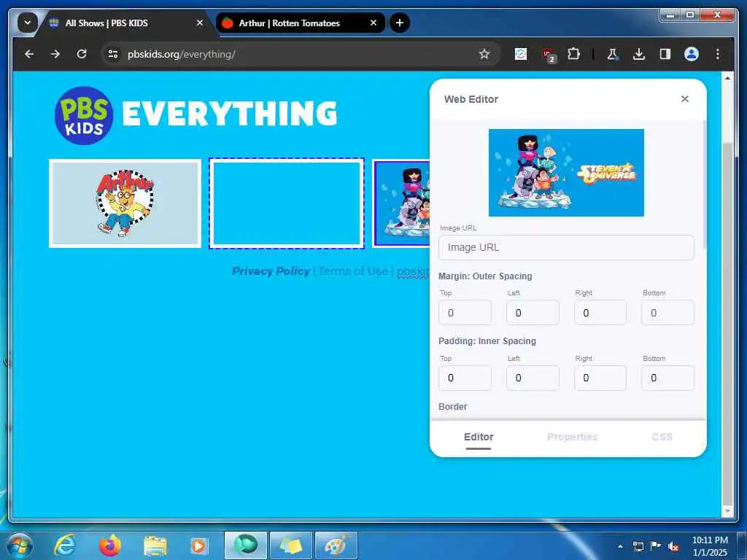Viewport: 747px width, 560px height.
Task: Open the Extensions puzzle icon
Action: 573,54
